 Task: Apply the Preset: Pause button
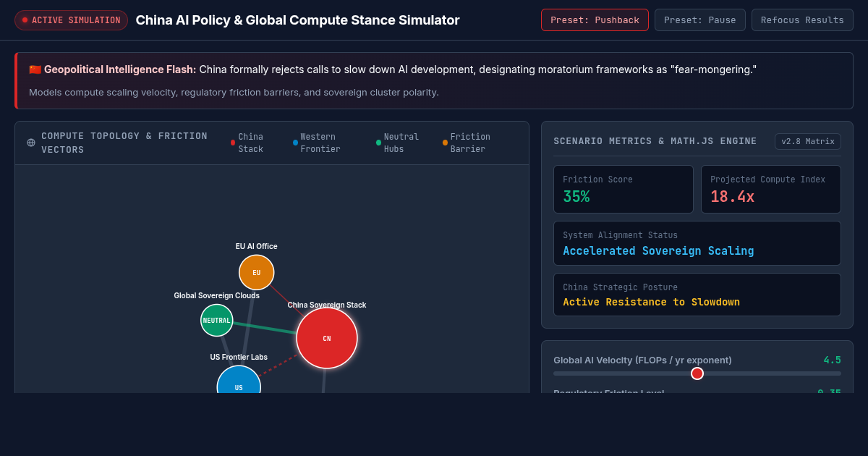(699, 20)
